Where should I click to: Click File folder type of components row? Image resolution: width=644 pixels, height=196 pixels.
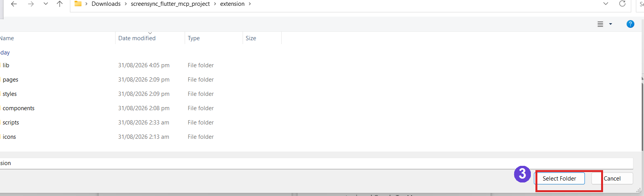[201, 108]
